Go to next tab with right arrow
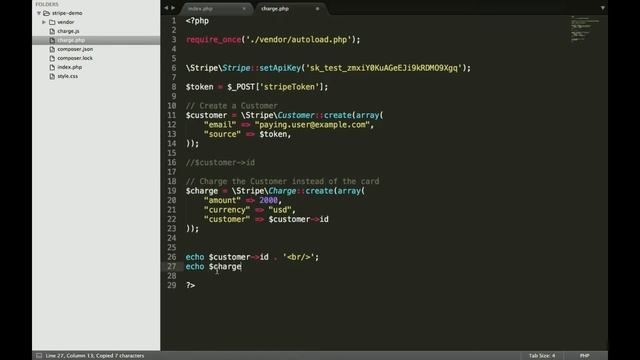 173,8
